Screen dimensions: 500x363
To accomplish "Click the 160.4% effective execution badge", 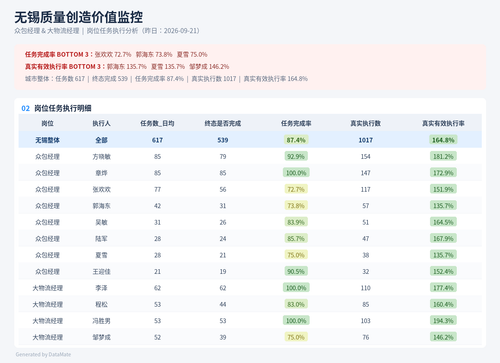I will (443, 304).
